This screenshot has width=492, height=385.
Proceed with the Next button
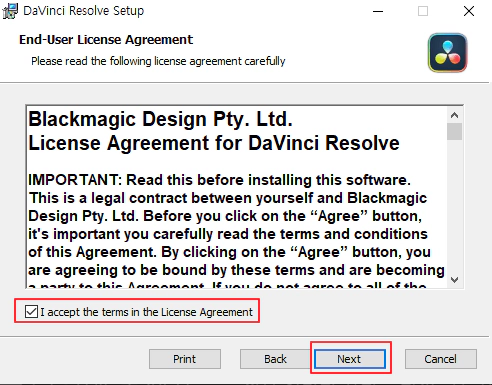[x=349, y=359]
